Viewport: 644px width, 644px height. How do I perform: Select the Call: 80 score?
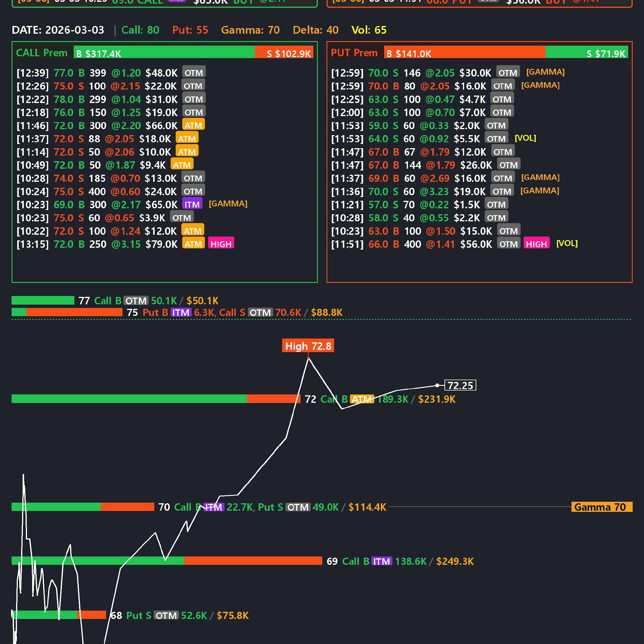[140, 30]
